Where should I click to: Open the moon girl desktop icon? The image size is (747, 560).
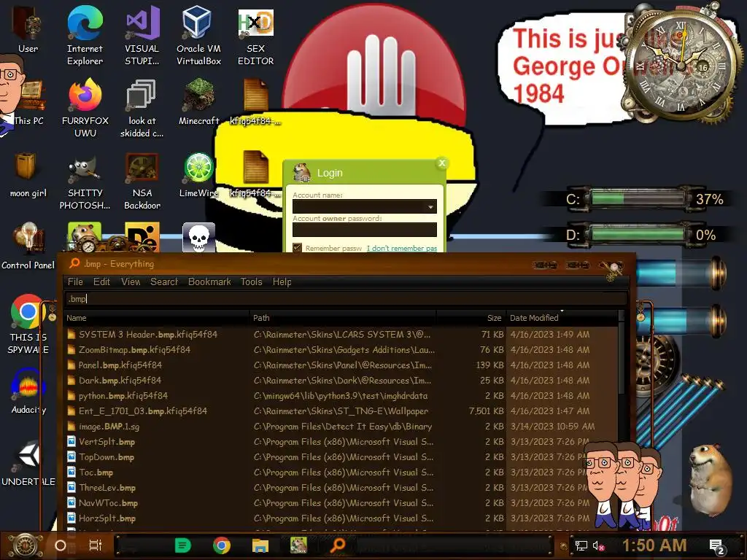pyautogui.click(x=28, y=174)
